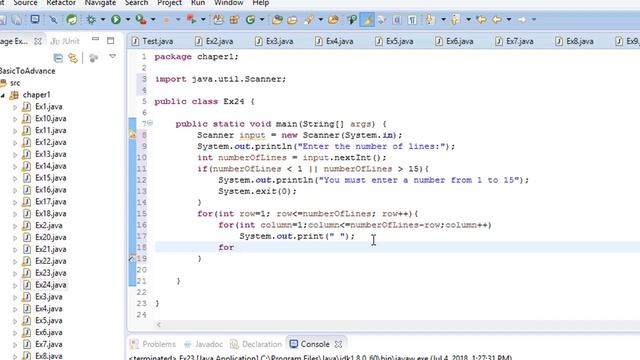Switch to the Test.java editor tab
Screen dimensions: 640x360
(x=153, y=41)
